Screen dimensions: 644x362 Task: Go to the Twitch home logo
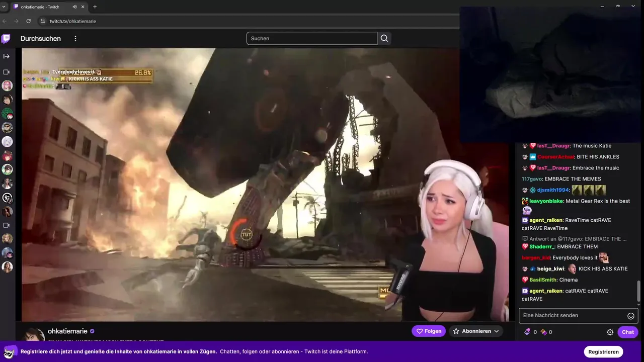pyautogui.click(x=6, y=39)
